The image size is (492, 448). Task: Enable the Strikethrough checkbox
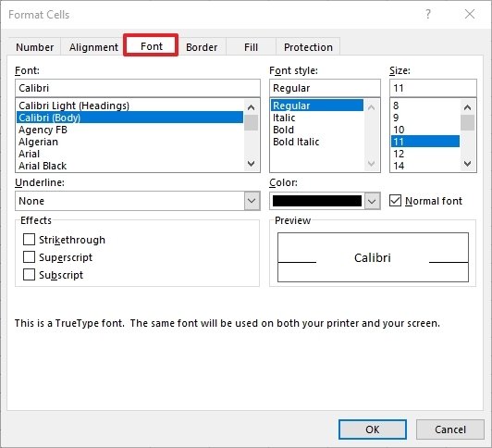click(29, 239)
